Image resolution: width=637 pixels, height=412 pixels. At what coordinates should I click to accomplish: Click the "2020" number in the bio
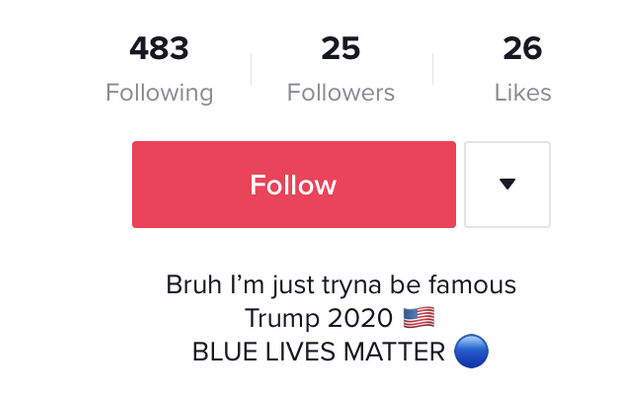click(360, 318)
